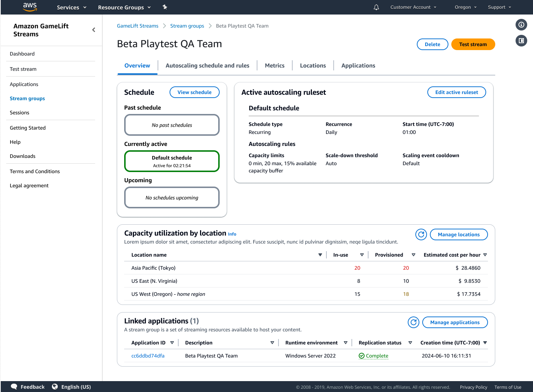Sort by In-use column arrow
Screen dimensions: 533x392
(362, 255)
